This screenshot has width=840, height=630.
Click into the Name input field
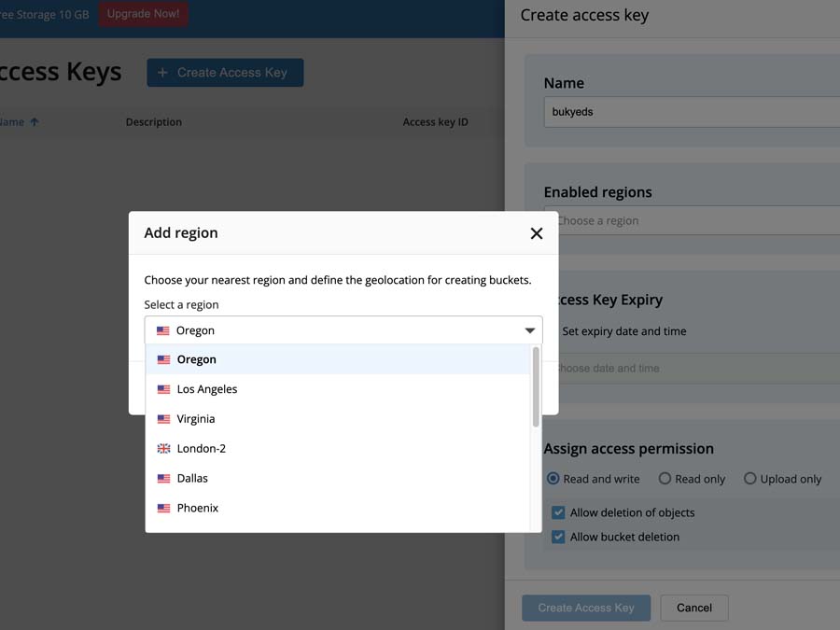point(691,112)
